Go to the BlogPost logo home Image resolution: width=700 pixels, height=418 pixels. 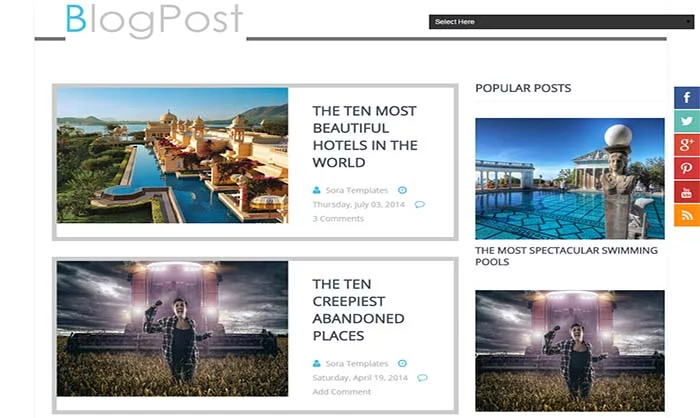pyautogui.click(x=154, y=20)
